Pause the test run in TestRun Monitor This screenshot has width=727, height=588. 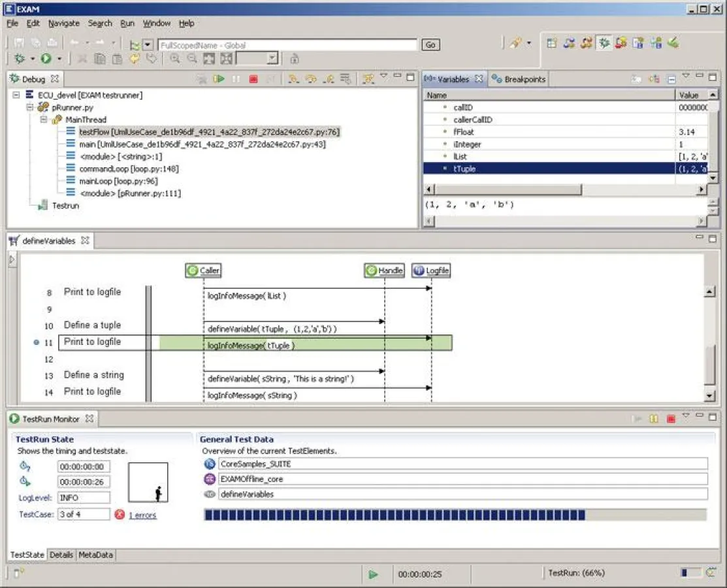coord(653,419)
